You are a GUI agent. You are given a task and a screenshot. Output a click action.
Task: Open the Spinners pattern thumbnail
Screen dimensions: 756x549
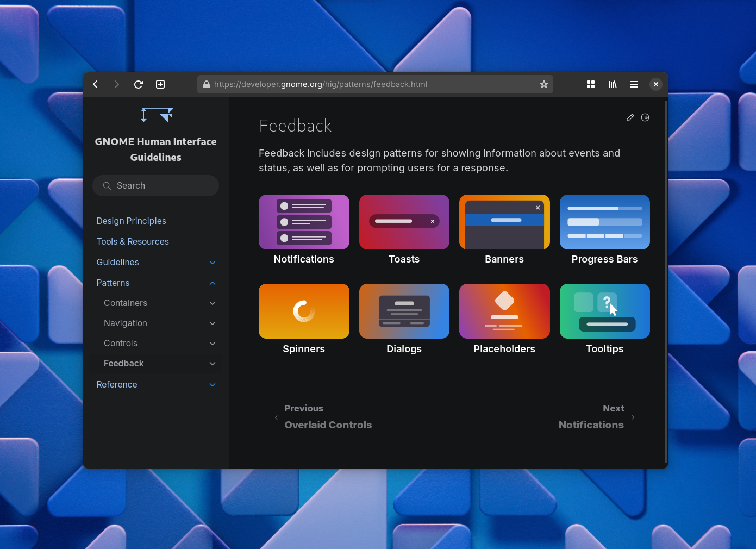(x=304, y=311)
